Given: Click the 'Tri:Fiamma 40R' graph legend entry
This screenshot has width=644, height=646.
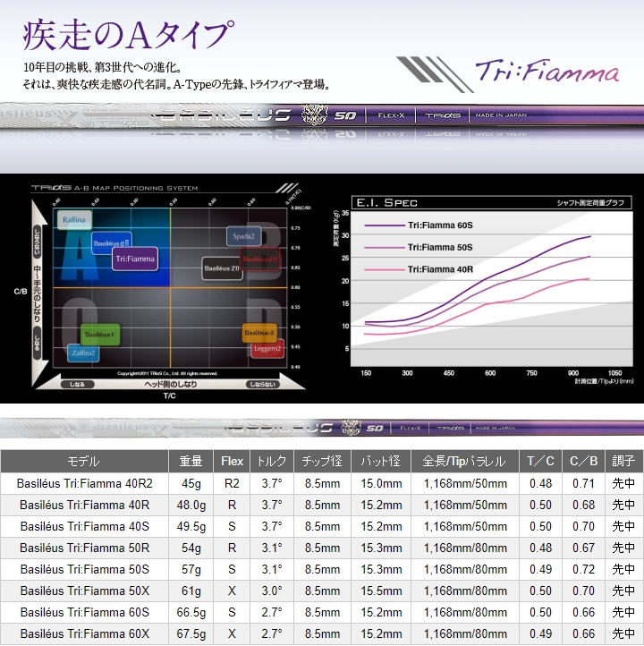Looking at the screenshot, I should pos(419,269).
